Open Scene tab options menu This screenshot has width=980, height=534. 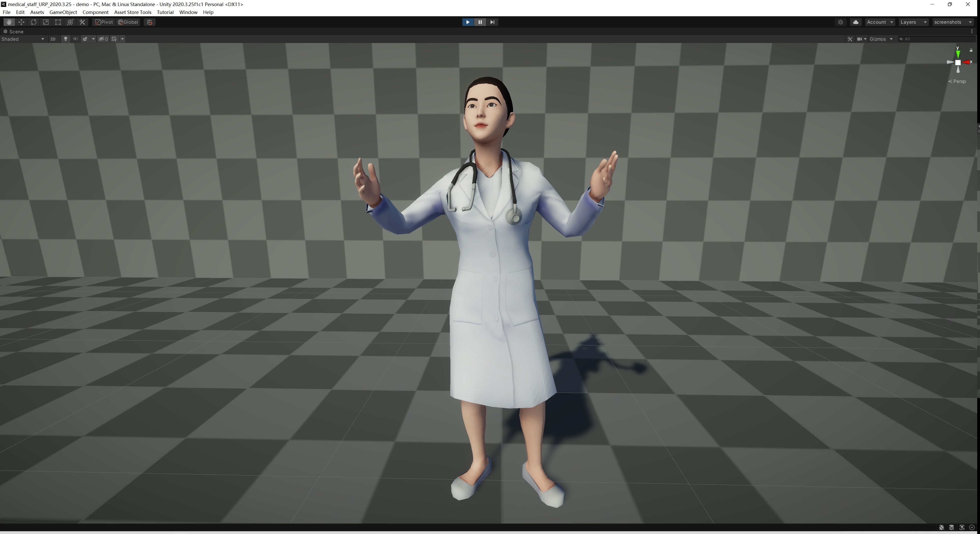(x=972, y=32)
